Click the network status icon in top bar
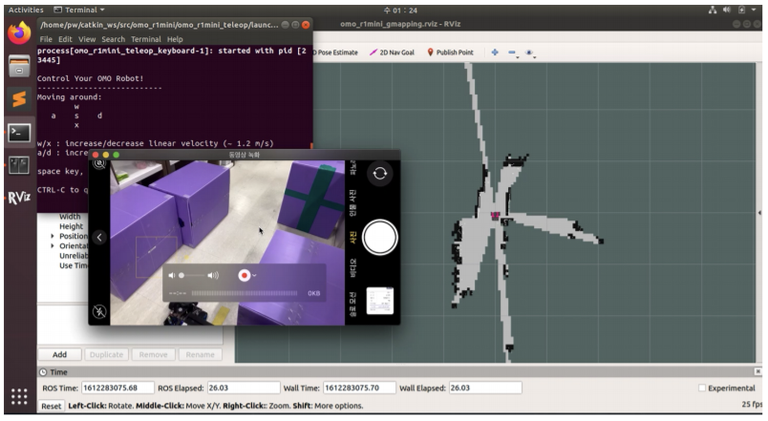The height and width of the screenshot is (421, 768). (x=713, y=10)
